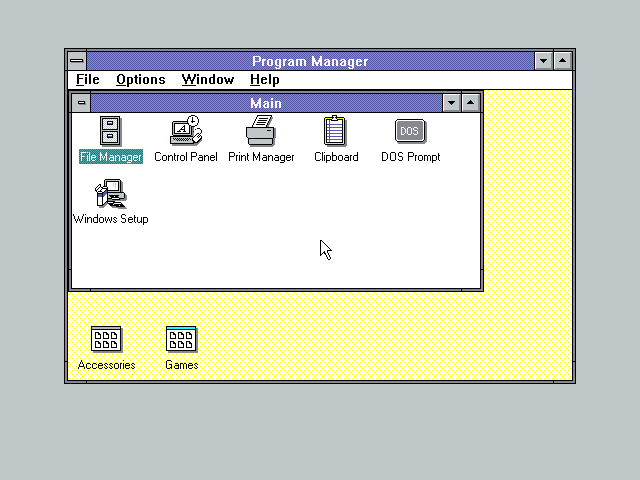Select the Clipboard icon

[335, 131]
